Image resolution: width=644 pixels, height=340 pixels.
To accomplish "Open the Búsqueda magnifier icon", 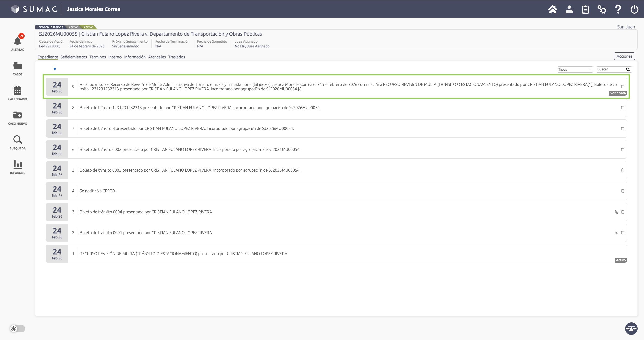I will [17, 140].
